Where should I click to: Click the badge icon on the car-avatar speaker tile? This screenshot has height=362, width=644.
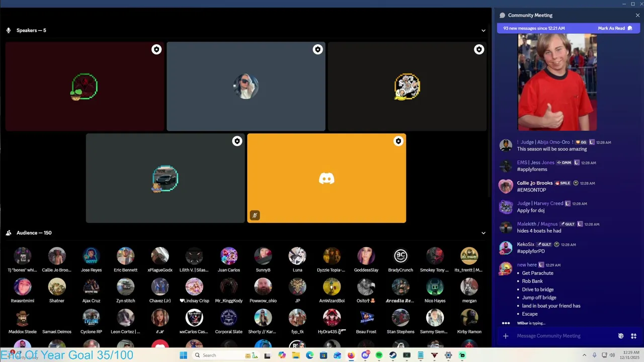(237, 141)
